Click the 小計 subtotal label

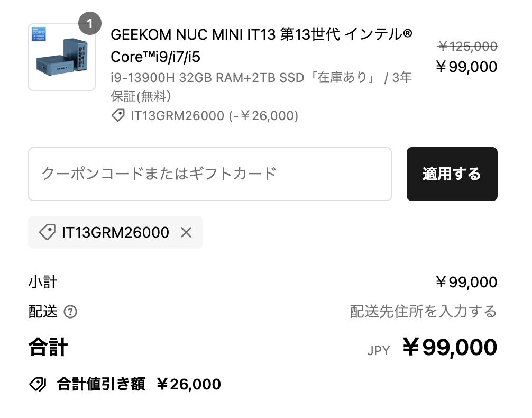(x=42, y=282)
